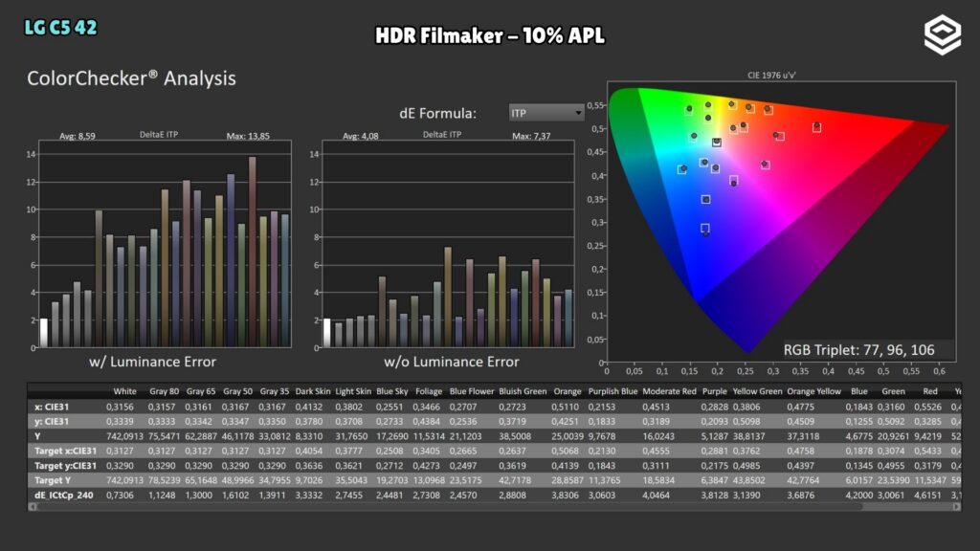Click the 'Orange Yellow' column header
The width and height of the screenshot is (980, 551).
813,391
